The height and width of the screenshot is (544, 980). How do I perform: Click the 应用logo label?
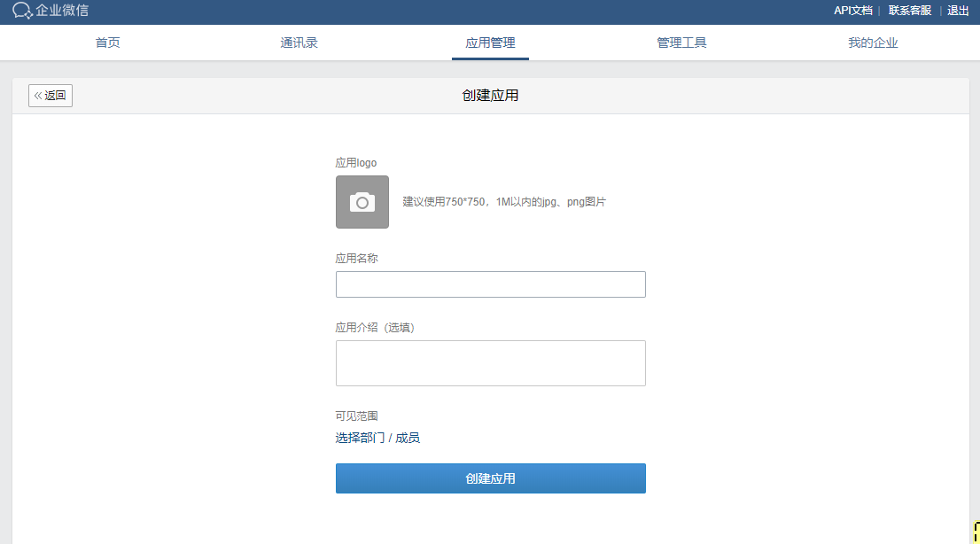coord(355,162)
